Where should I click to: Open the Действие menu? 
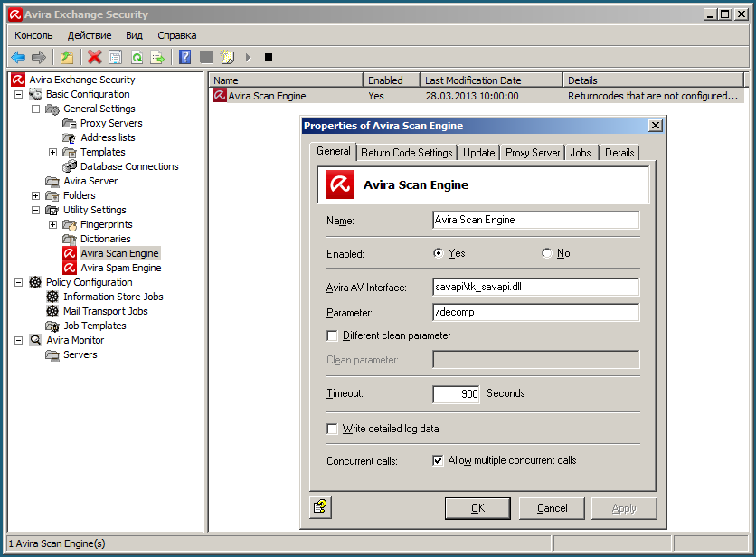[x=90, y=35]
